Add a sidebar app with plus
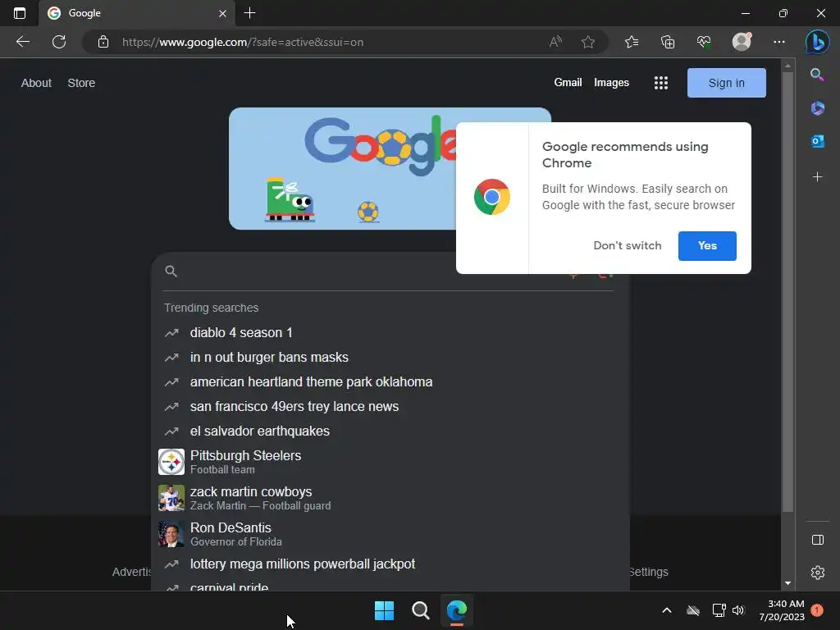840x630 pixels. pos(818,177)
